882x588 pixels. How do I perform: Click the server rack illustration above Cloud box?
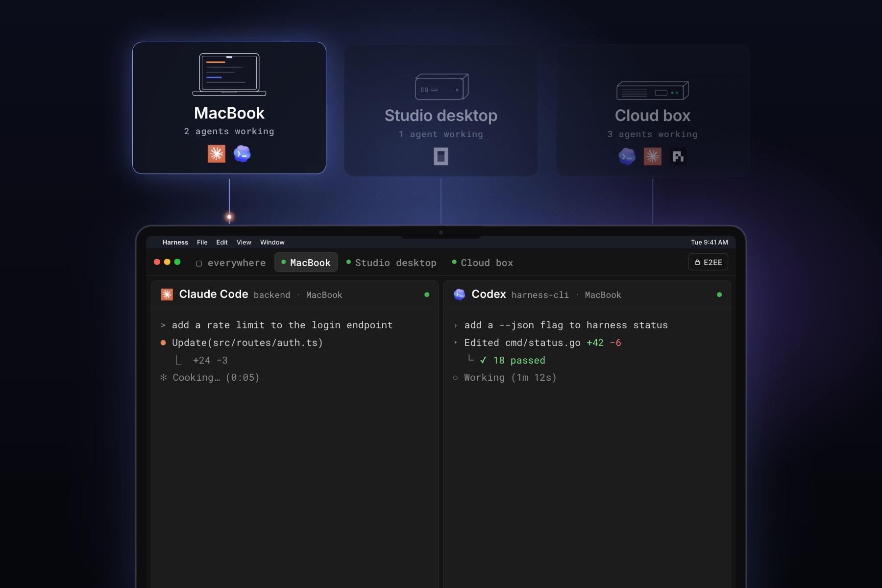tap(653, 91)
